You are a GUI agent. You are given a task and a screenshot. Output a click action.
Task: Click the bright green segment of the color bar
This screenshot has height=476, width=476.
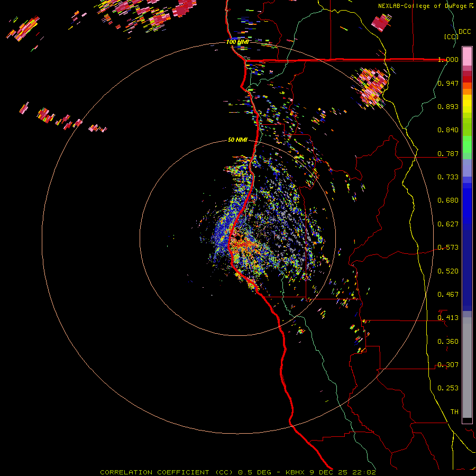pos(467,144)
